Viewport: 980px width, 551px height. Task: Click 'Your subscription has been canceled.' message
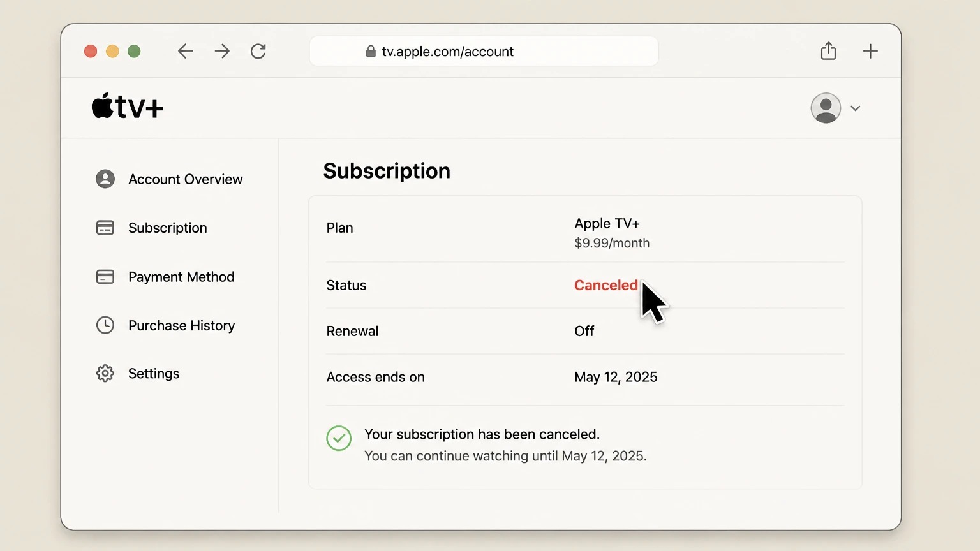[x=482, y=434]
